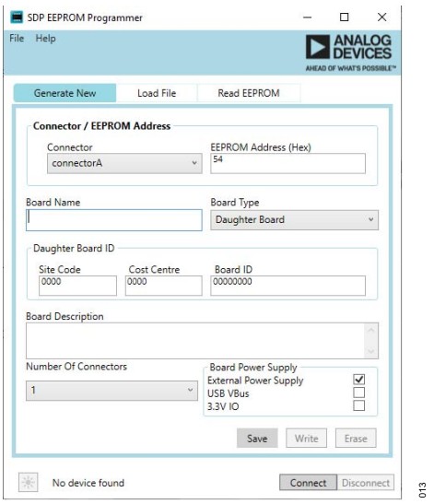Select the Generate New tab
Image resolution: width=434 pixels, height=504 pixels.
(x=65, y=93)
